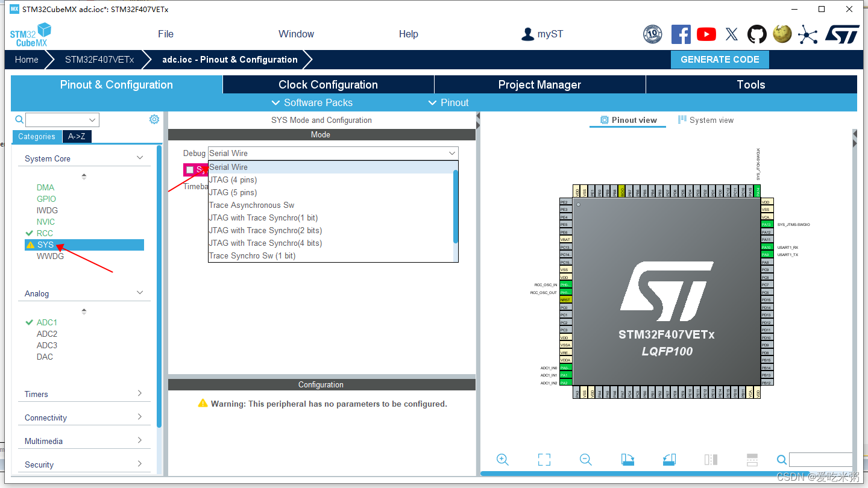Screen dimensions: 868x488
Task: Zoom out of the pinout view
Action: click(585, 460)
